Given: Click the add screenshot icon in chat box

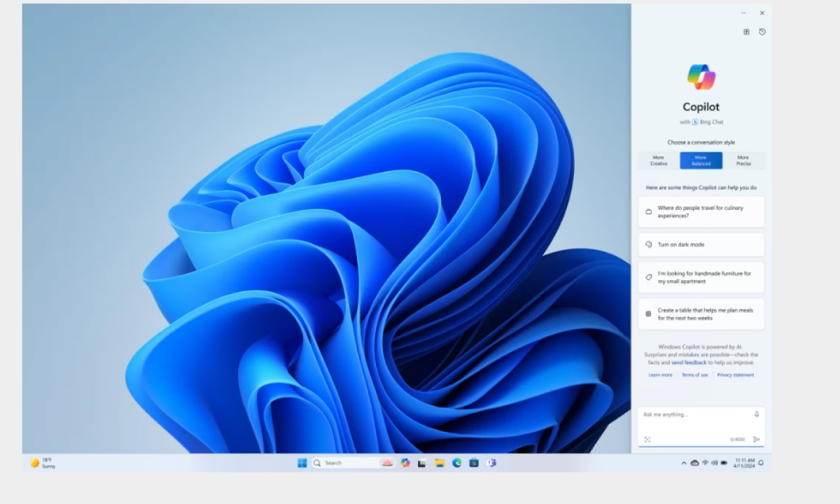Looking at the screenshot, I should (x=647, y=440).
